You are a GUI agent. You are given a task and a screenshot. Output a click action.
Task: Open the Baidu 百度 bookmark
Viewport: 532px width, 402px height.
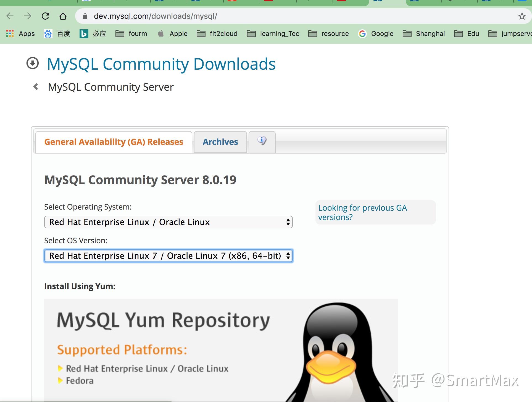[x=57, y=34]
